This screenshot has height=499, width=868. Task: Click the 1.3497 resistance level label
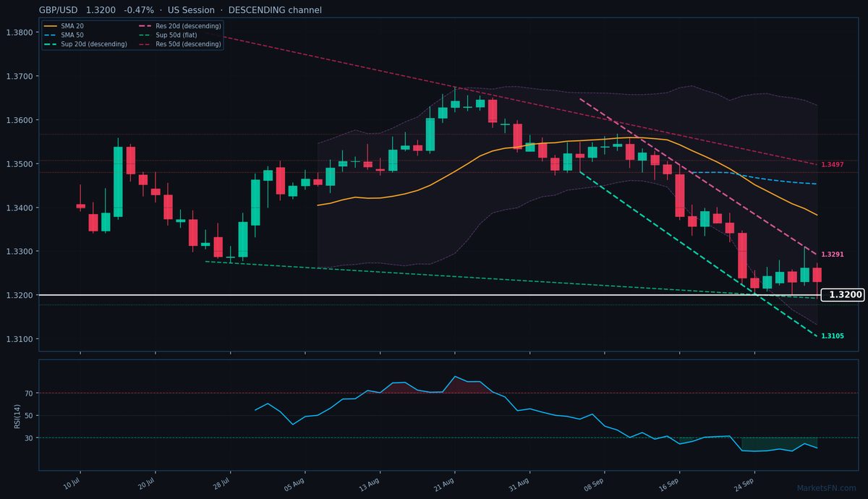(833, 165)
